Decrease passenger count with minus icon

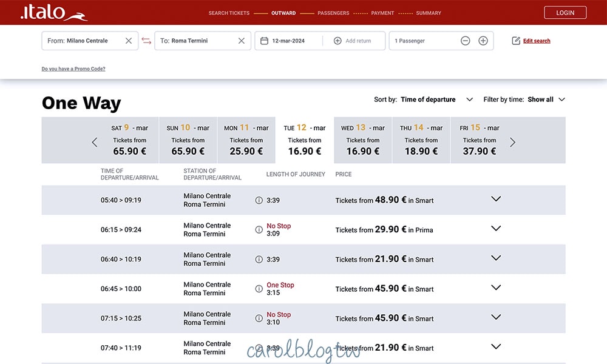tap(466, 41)
